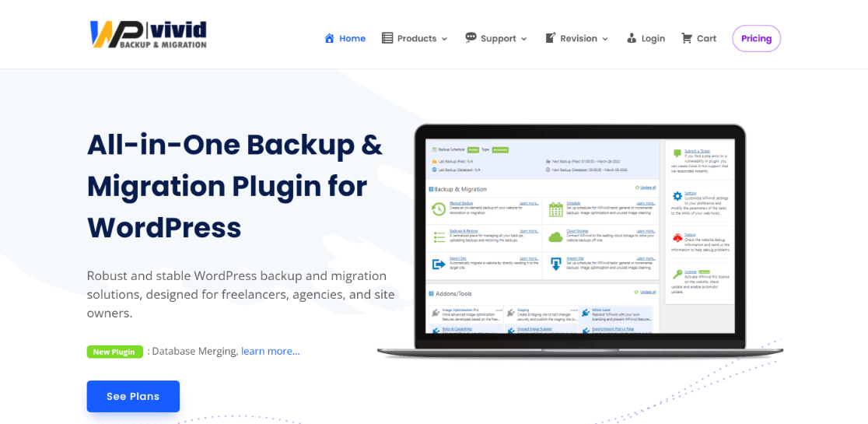Open the Submit a Ticket link
This screenshot has height=424, width=868.
pos(696,151)
